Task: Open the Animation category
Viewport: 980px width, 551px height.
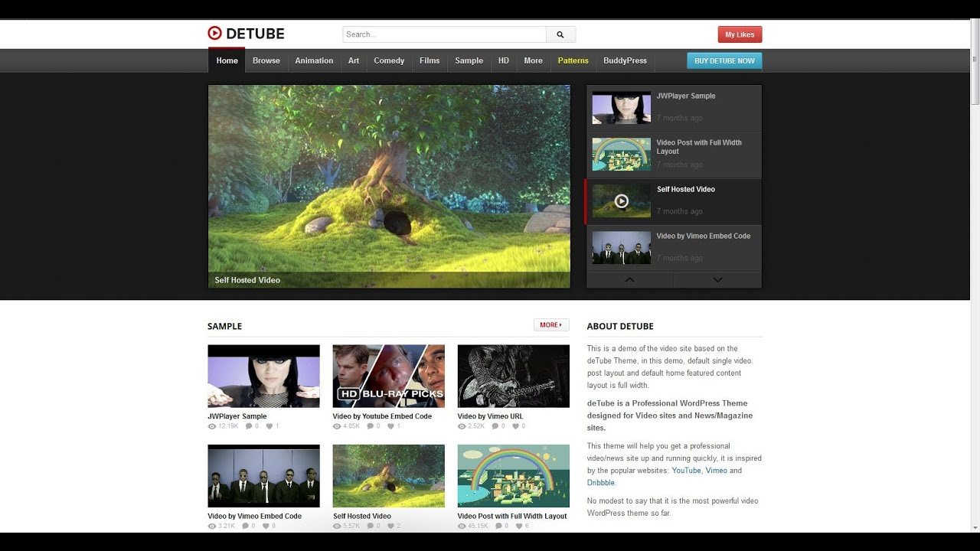Action: click(x=314, y=60)
